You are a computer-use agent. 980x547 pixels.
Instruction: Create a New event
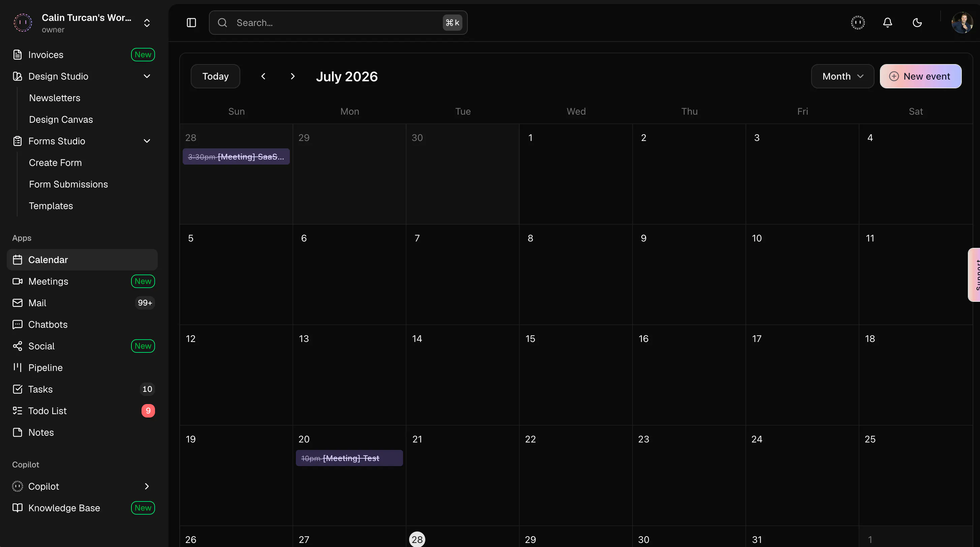pos(921,77)
